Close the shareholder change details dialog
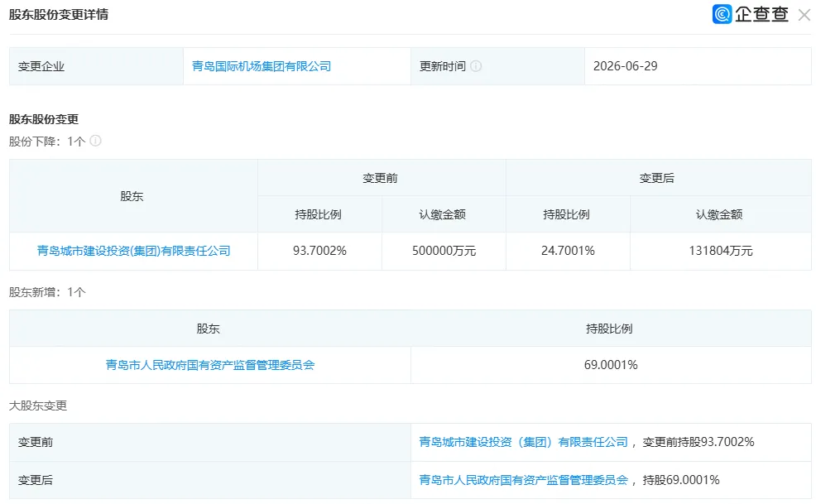This screenshot has height=504, width=816. [804, 15]
